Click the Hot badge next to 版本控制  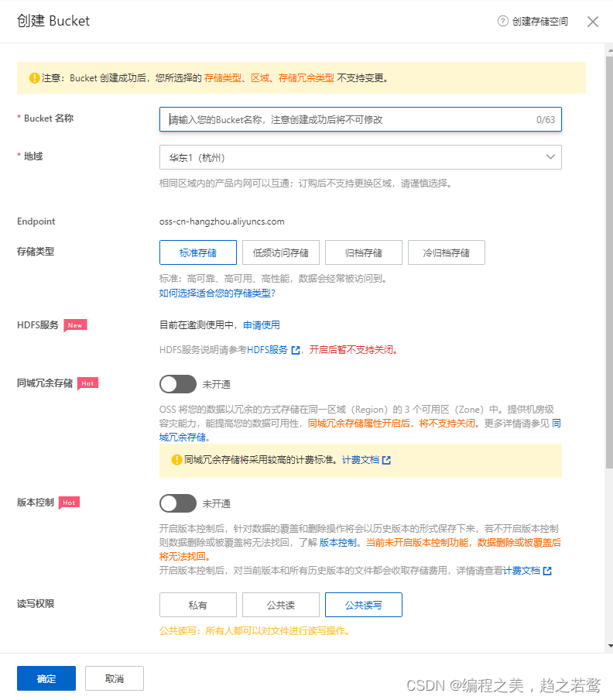click(x=69, y=503)
